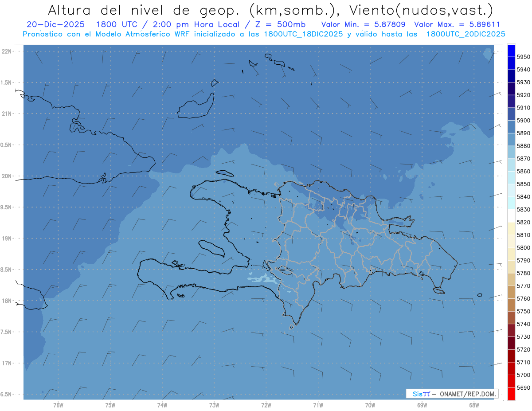Click the "74W" longitude label
The image size is (532, 411).
(162, 405)
